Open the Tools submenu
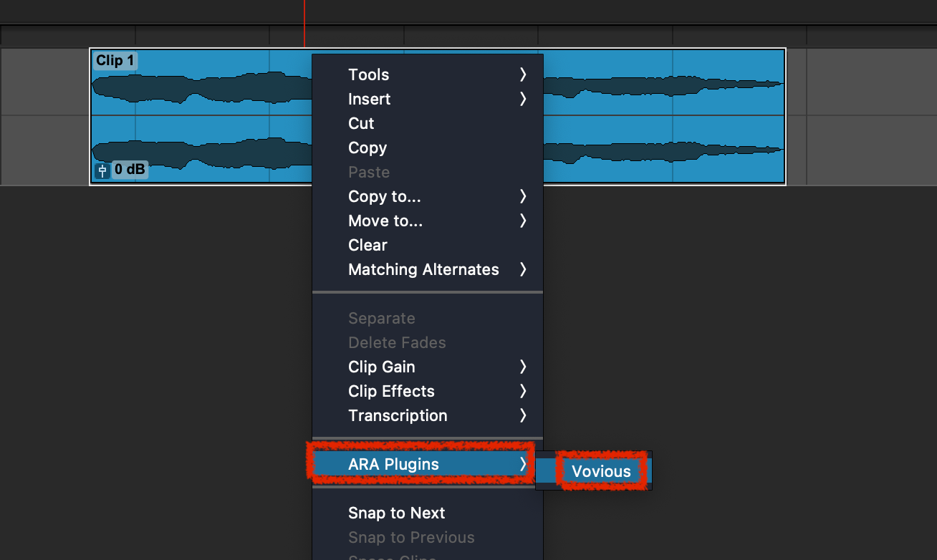 368,74
